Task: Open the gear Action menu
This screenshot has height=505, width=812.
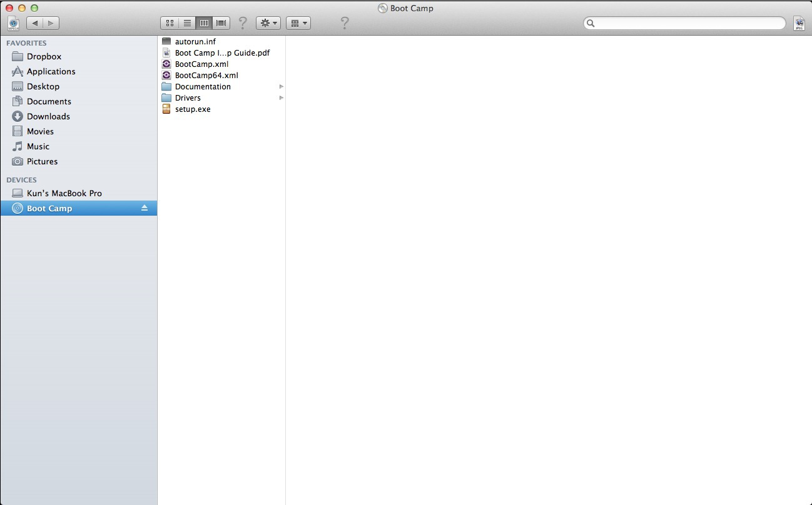Action: click(268, 23)
